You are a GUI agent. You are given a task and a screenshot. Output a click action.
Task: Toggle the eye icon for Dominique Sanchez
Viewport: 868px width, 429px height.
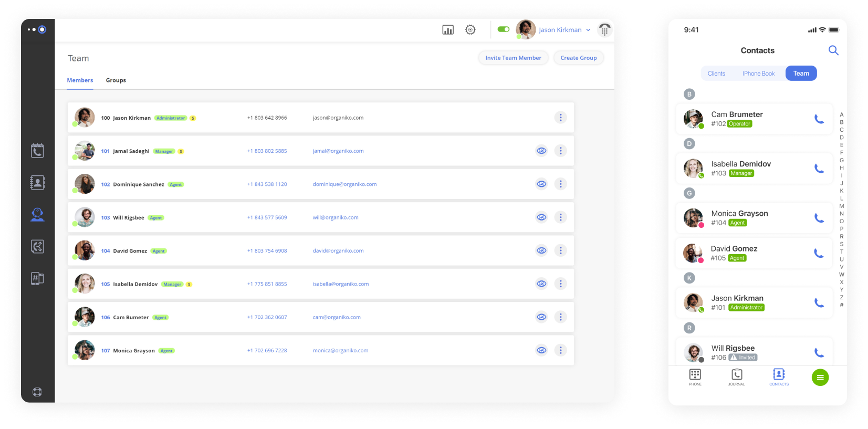pos(541,184)
